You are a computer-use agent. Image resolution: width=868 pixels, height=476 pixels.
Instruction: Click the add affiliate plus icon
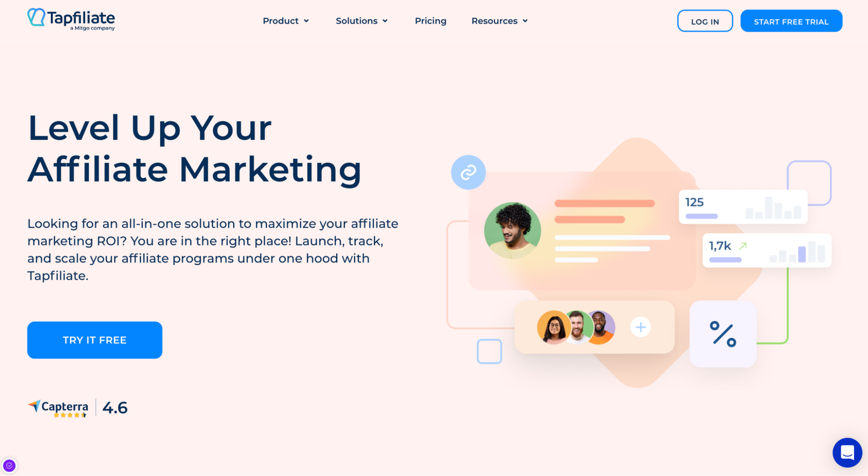coord(640,327)
